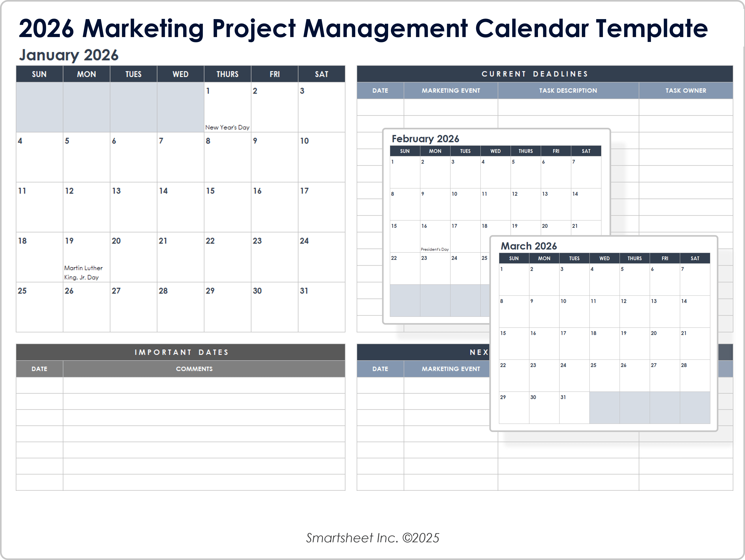745x560 pixels.
Task: Click the New Year's Day cell in January
Action: pos(227,107)
